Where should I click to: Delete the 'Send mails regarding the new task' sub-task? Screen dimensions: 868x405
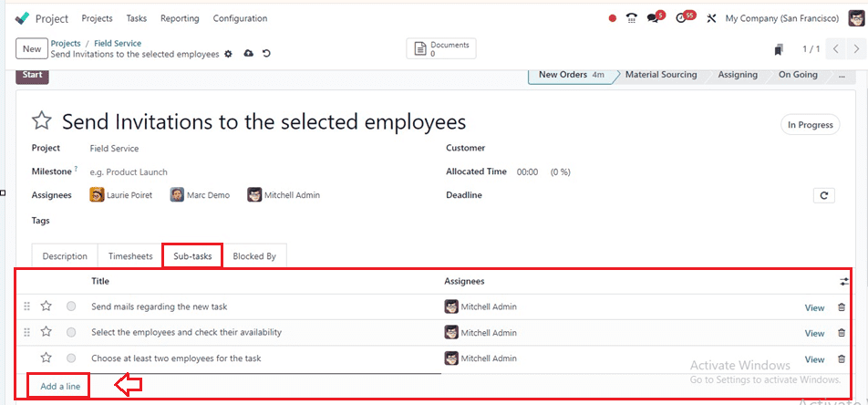(x=842, y=306)
